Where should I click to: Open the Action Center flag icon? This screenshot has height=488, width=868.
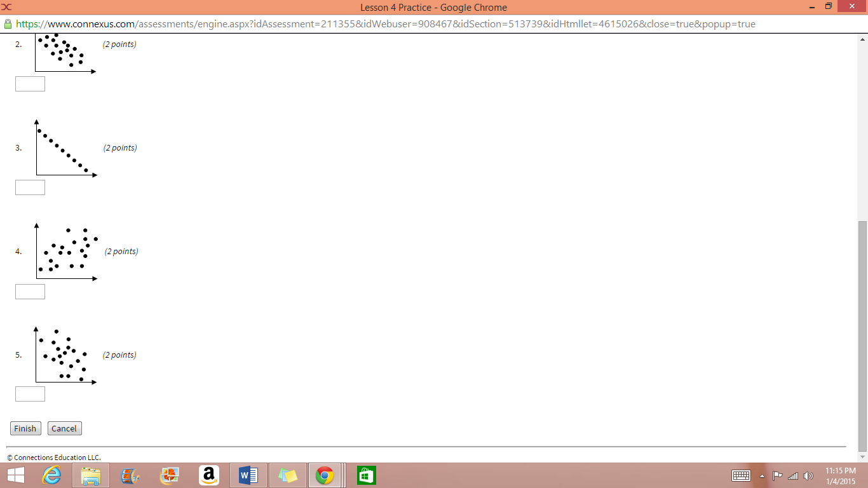tap(778, 476)
